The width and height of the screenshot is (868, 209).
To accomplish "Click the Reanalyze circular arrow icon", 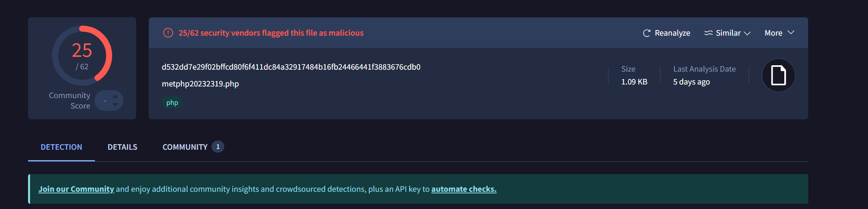I will click(646, 33).
